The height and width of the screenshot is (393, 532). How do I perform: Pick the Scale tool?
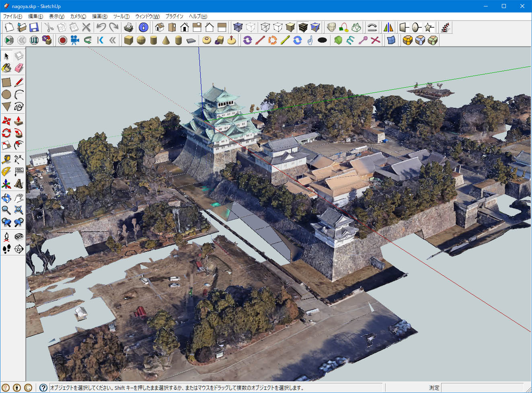[x=6, y=145]
